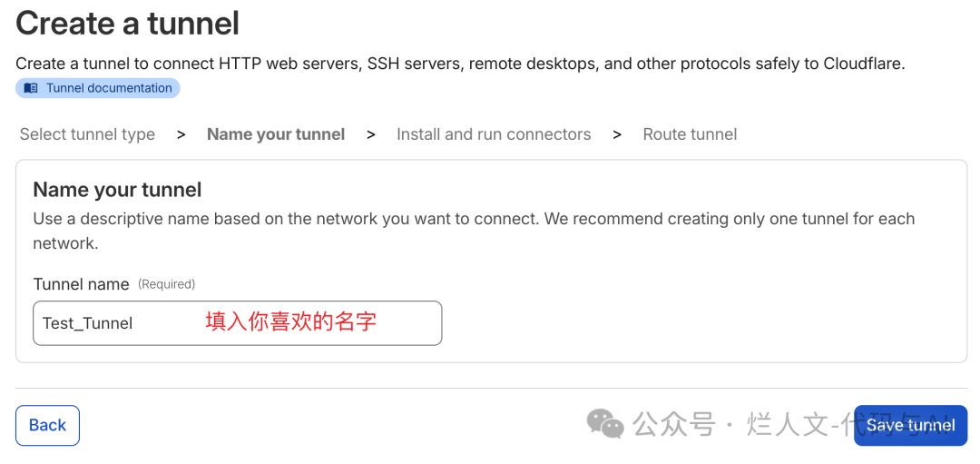Click the Name your tunnel card heading

[117, 190]
